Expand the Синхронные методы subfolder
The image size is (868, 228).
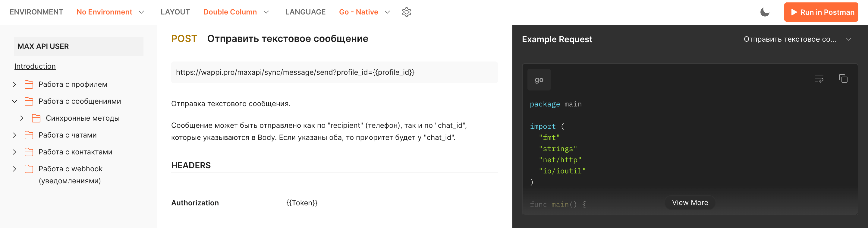[22, 118]
